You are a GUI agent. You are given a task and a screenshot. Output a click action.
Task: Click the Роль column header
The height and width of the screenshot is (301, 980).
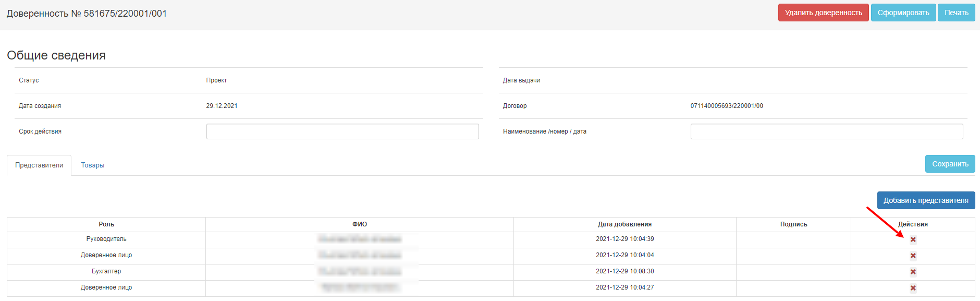point(106,224)
